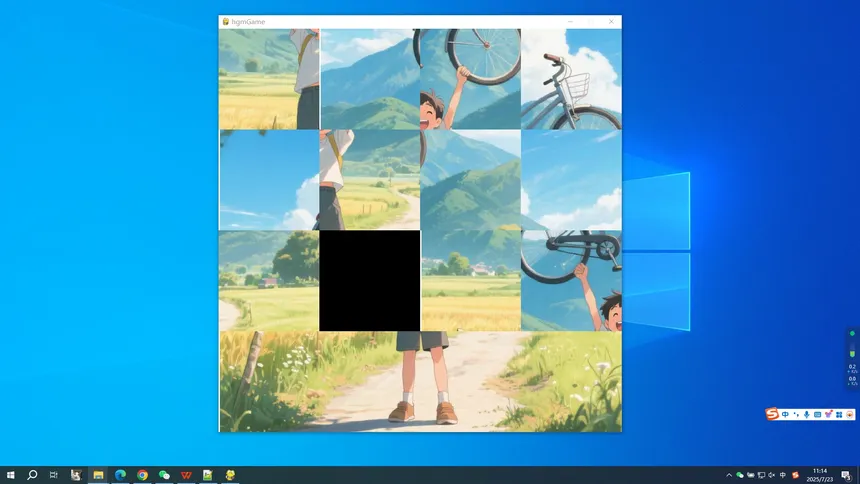The height and width of the screenshot is (484, 860).
Task: Click the hgmGame window title icon
Action: pos(225,21)
